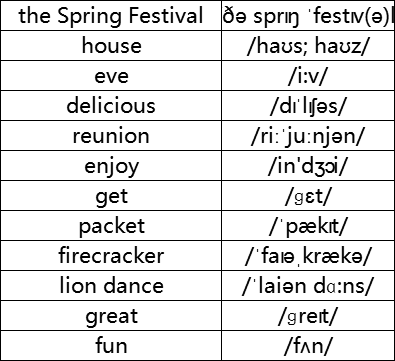Select the 'firecracker' cell

click(111, 255)
